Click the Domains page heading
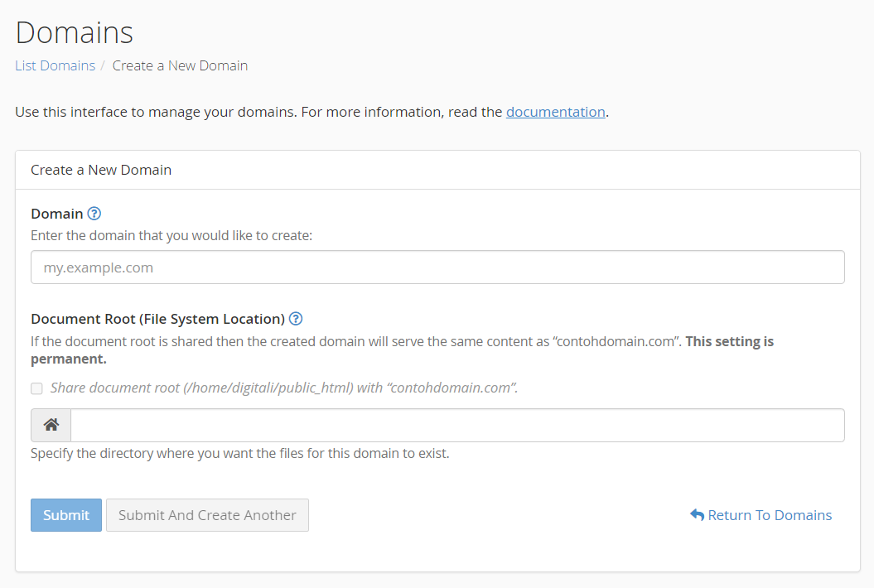This screenshot has width=874, height=588. pyautogui.click(x=74, y=32)
